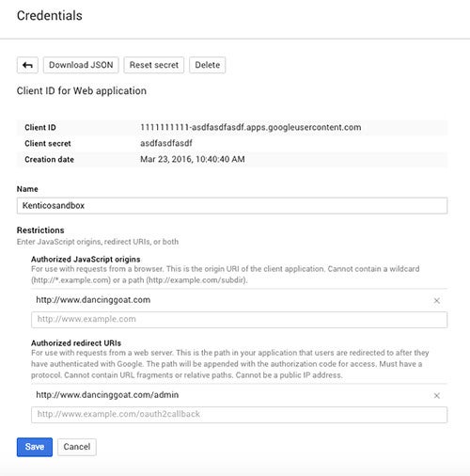The height and width of the screenshot is (476, 470).
Task: Save the credential changes
Action: click(35, 447)
